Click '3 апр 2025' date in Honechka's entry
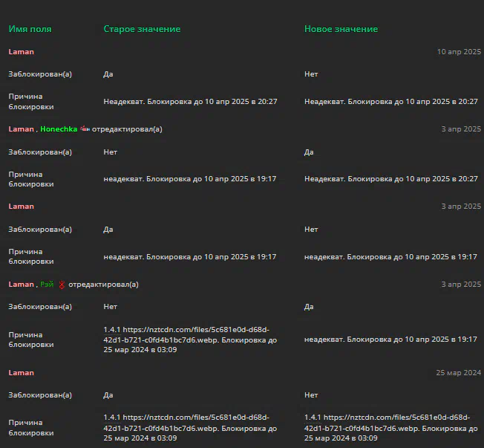Image resolution: width=484 pixels, height=448 pixels. coord(461,129)
